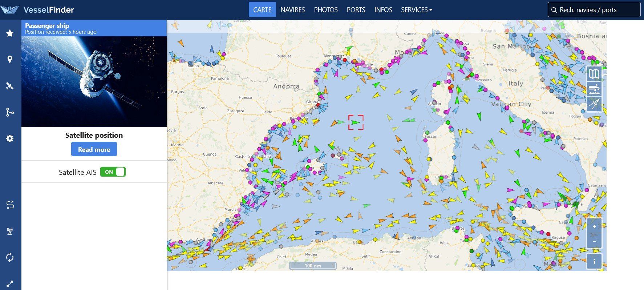644x290 pixels.
Task: Open the PORTS section
Action: 356,10
